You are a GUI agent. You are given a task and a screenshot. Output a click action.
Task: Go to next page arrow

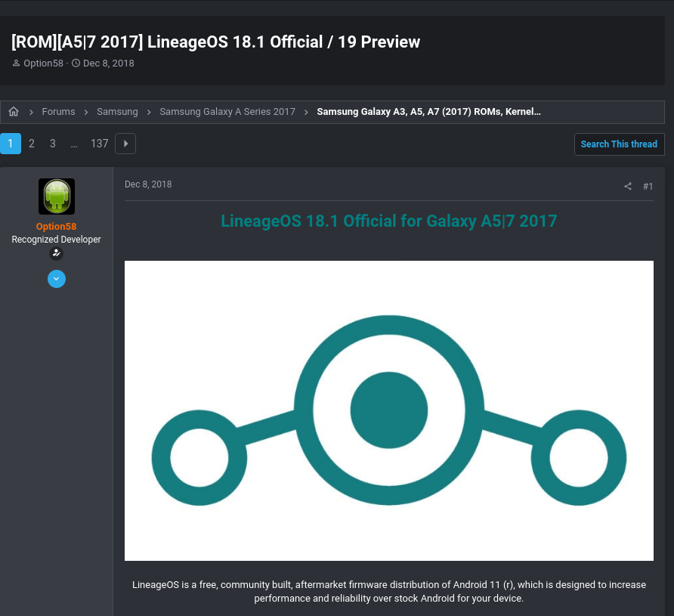pos(125,144)
